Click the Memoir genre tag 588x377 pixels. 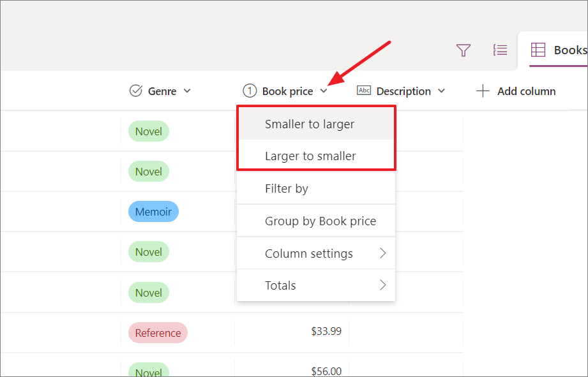153,211
